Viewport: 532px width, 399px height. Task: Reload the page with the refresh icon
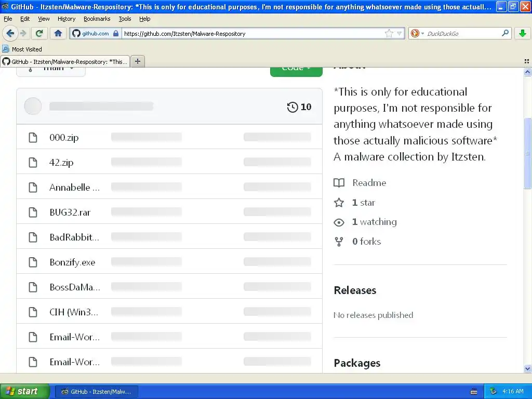pyautogui.click(x=39, y=33)
